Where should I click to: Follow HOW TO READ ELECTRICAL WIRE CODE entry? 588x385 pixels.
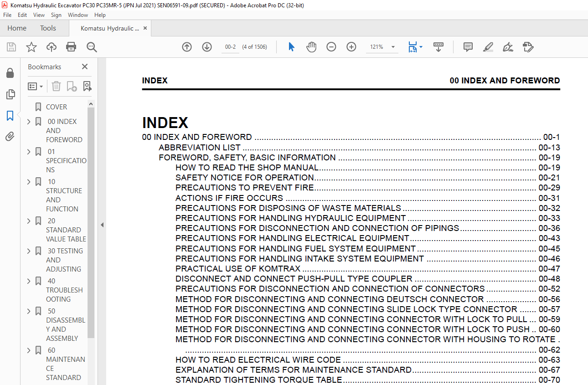(258, 360)
